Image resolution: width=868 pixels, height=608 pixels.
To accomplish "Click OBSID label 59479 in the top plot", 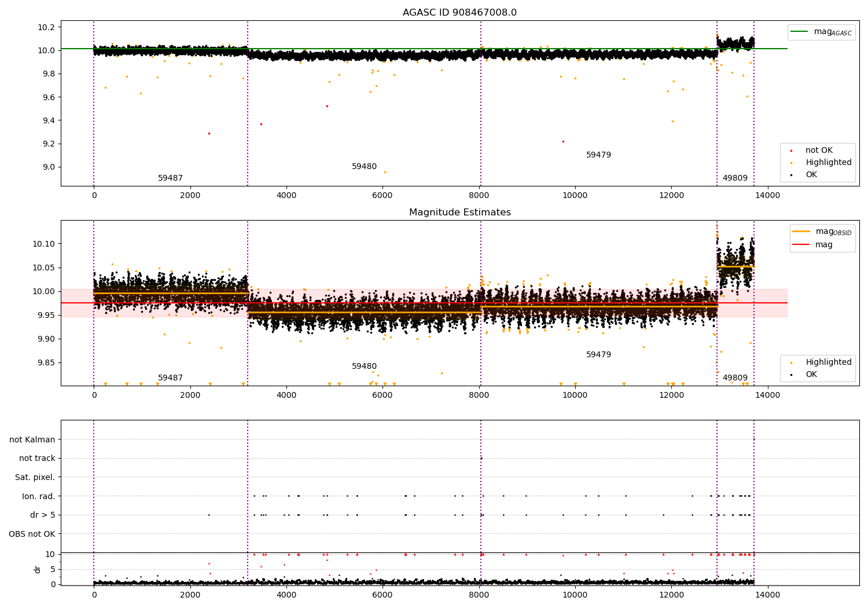I will [x=598, y=155].
